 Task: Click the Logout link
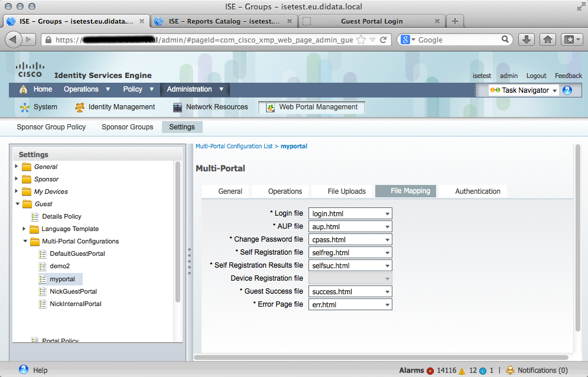point(536,76)
